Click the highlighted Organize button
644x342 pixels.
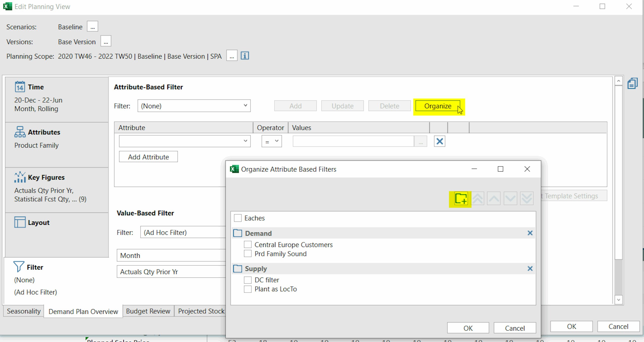[438, 106]
